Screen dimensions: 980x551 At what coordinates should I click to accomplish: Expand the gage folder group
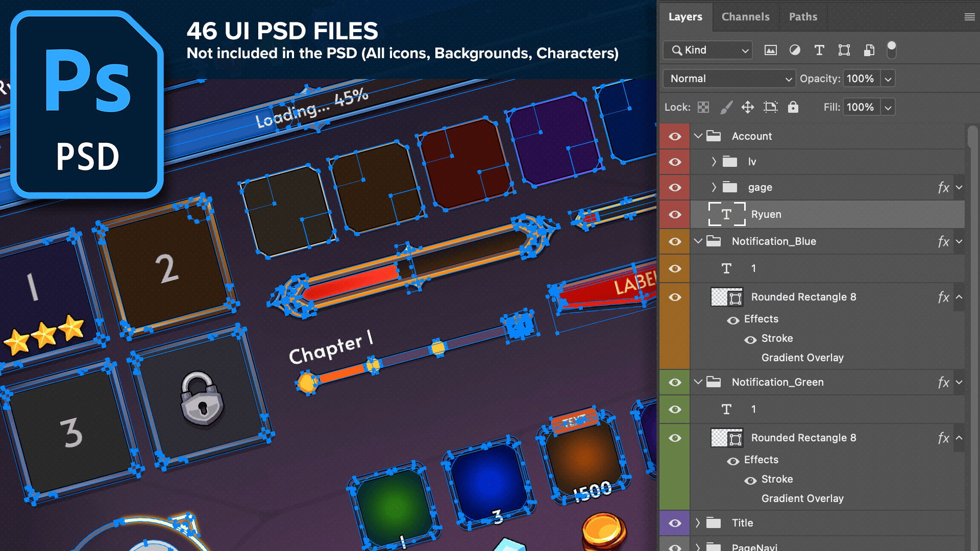click(714, 187)
